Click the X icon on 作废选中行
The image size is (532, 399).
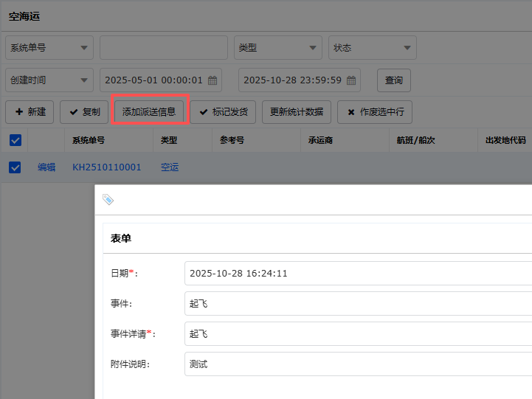pos(350,112)
